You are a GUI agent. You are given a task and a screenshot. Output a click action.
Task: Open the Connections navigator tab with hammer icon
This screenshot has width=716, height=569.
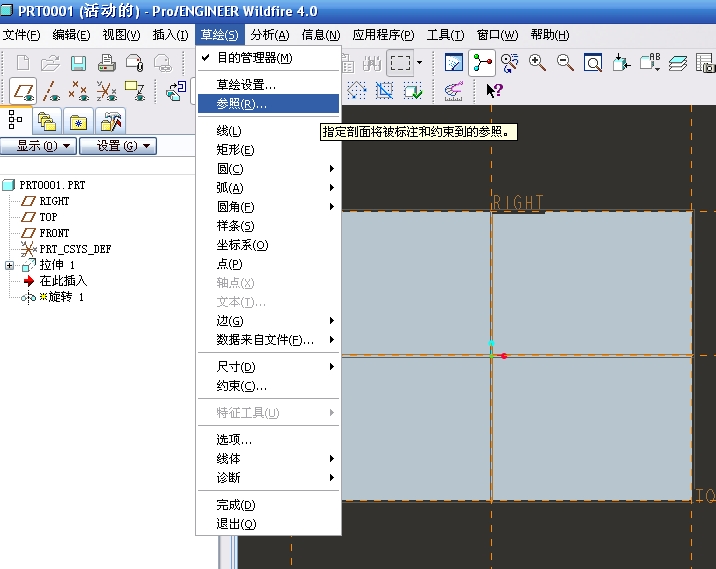click(111, 121)
